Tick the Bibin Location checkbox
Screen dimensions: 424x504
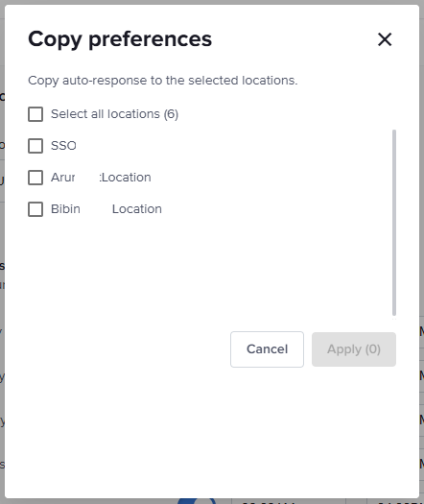[x=35, y=209]
